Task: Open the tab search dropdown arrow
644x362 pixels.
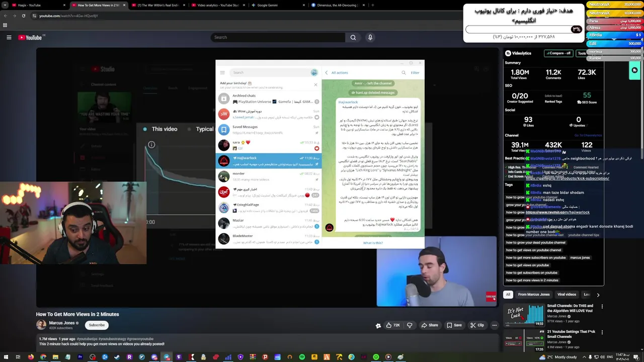Action: coord(5,5)
